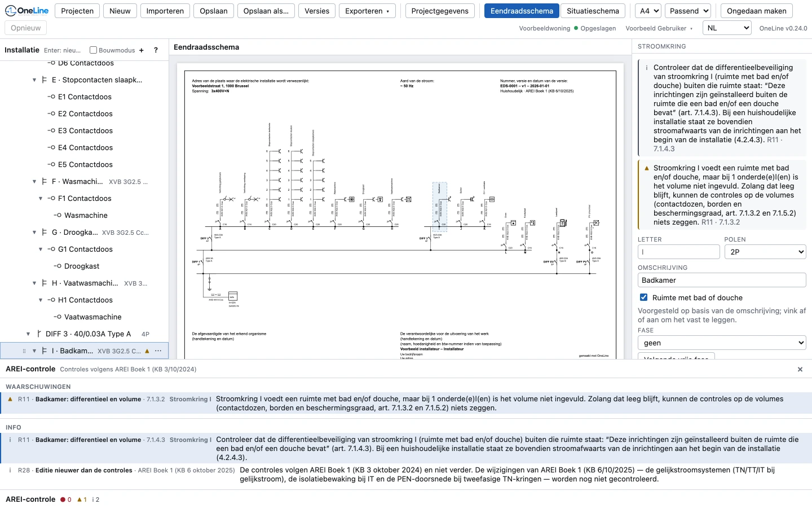Open the Polen 2P dropdown

point(765,252)
